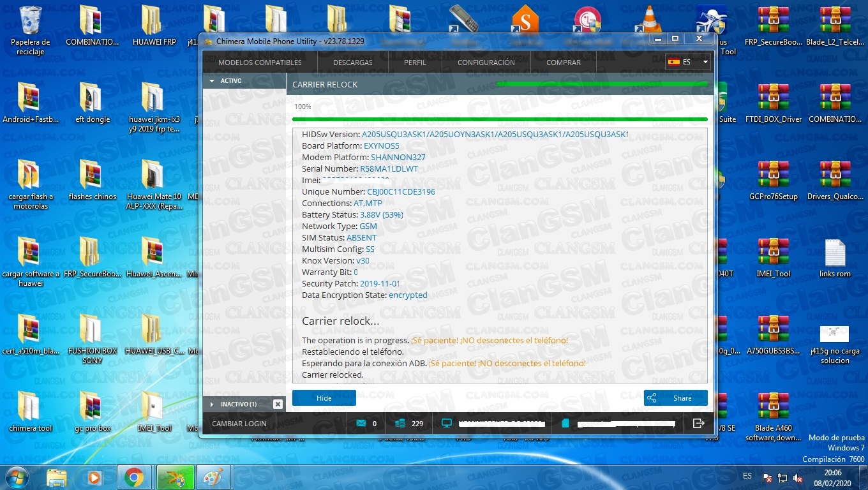This screenshot has width=868, height=490.
Task: Click the share icon on Share button
Action: click(x=652, y=398)
